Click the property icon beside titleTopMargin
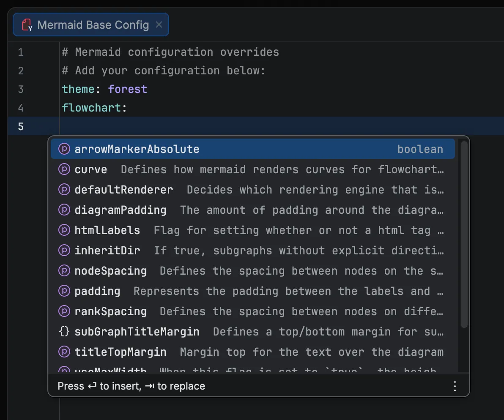The image size is (504, 420). coord(63,352)
